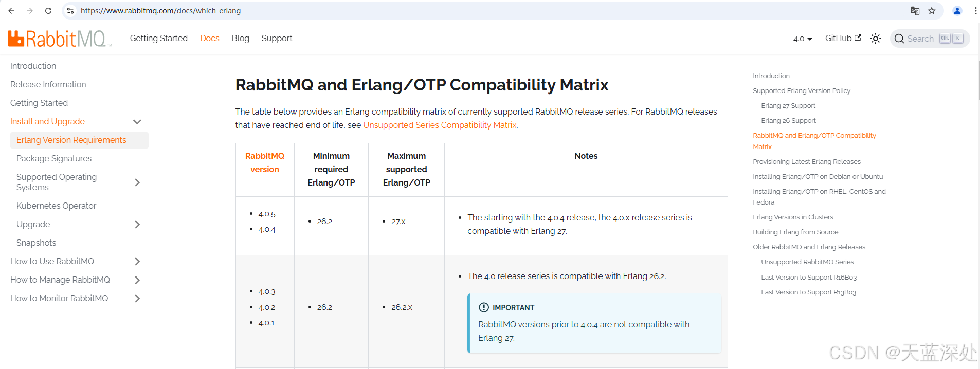Jump to Building Erlang from Source
The height and width of the screenshot is (369, 980).
[795, 232]
